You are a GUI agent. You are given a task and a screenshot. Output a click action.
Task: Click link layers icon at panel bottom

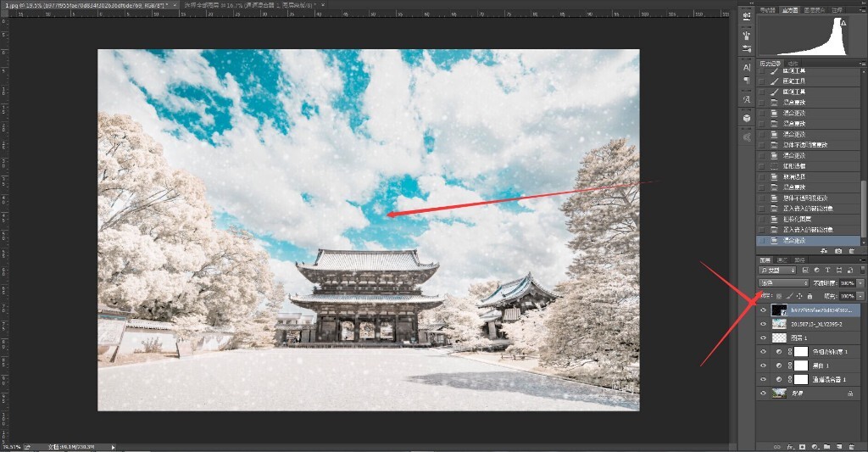[x=777, y=447]
